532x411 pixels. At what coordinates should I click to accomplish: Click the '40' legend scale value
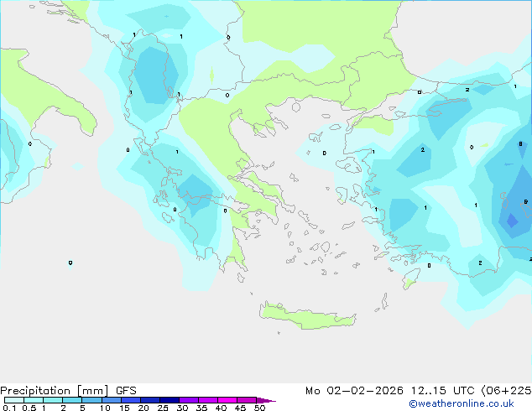coord(221,408)
